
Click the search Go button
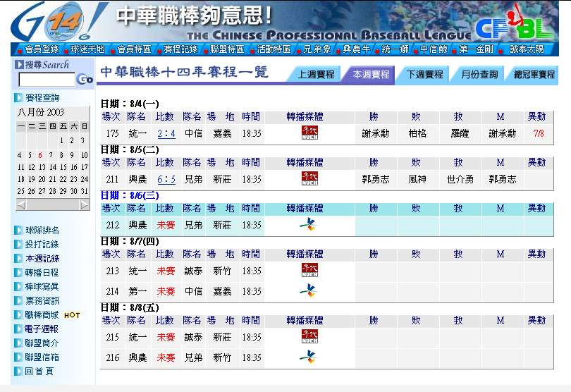tap(85, 79)
